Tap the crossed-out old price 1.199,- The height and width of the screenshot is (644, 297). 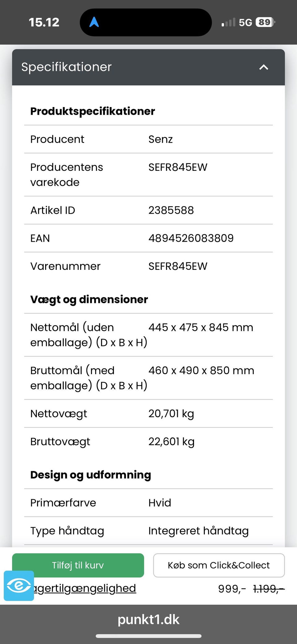pos(269,589)
